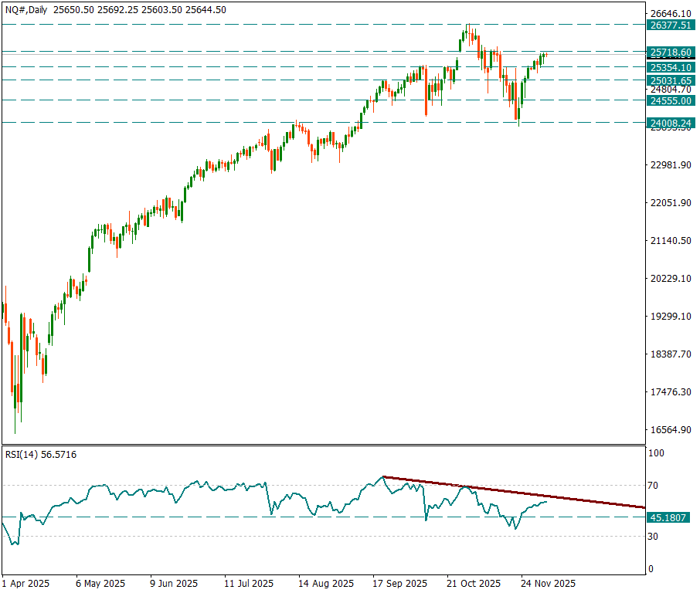Click the 25718.60 price level tag

click(670, 52)
